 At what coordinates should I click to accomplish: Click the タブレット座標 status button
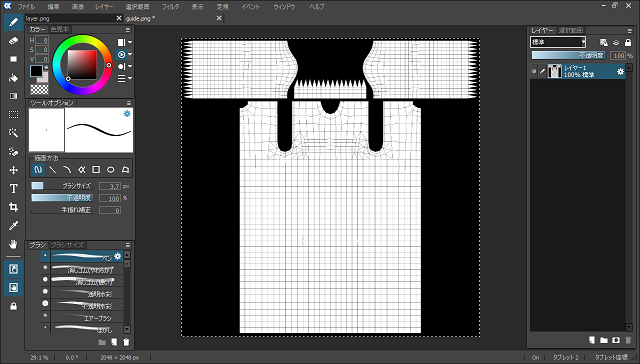pyautogui.click(x=611, y=357)
